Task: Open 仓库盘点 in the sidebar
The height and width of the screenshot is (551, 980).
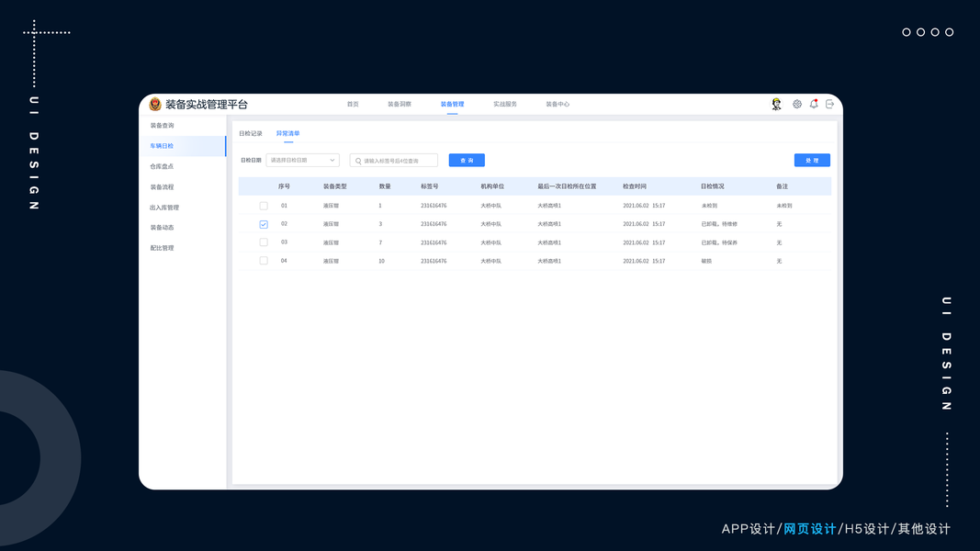Action: click(162, 166)
